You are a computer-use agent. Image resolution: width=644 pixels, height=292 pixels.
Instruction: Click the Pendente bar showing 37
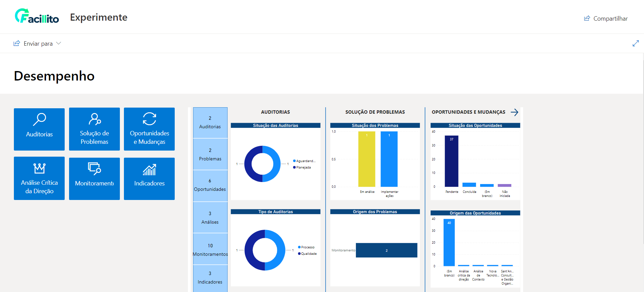[x=451, y=161]
